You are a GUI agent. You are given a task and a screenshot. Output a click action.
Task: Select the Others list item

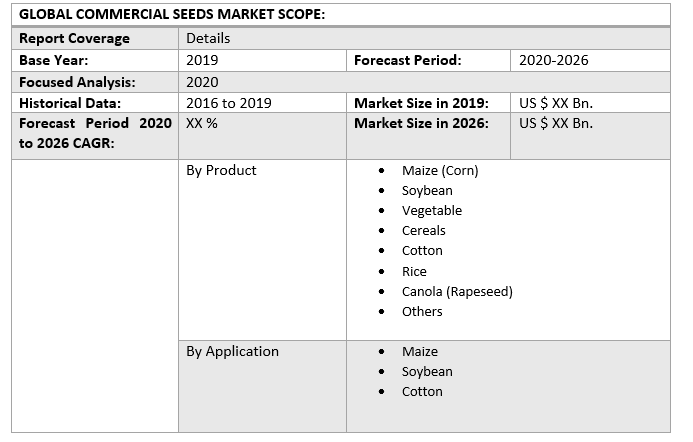click(x=422, y=311)
